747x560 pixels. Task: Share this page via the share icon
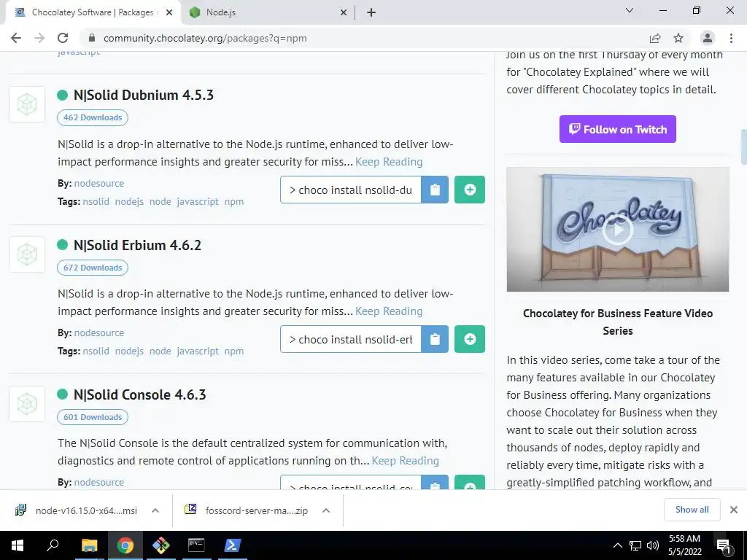point(655,38)
